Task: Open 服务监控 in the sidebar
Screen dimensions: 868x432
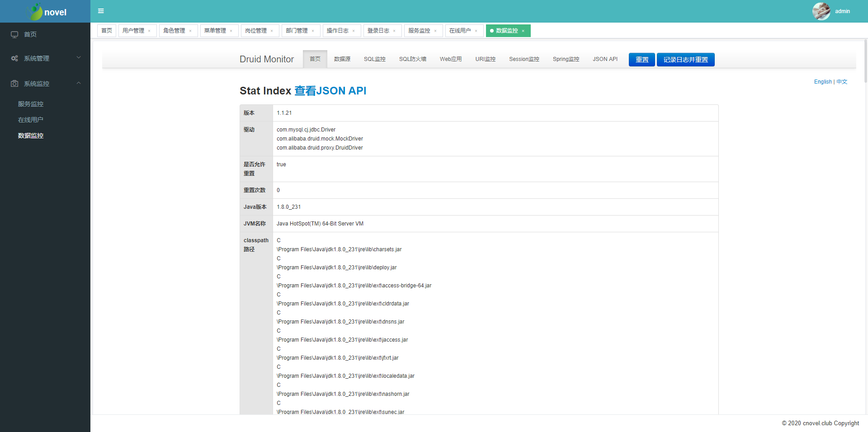Action: click(x=31, y=104)
